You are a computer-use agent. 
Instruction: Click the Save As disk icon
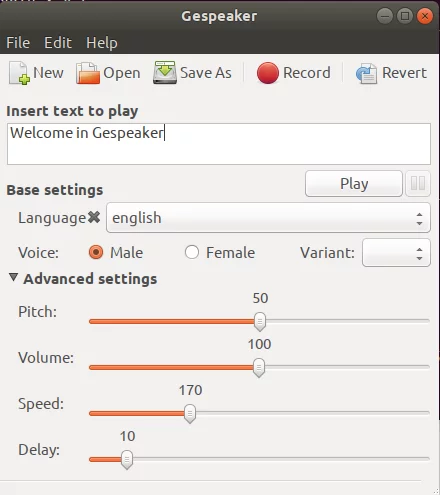[x=165, y=72]
